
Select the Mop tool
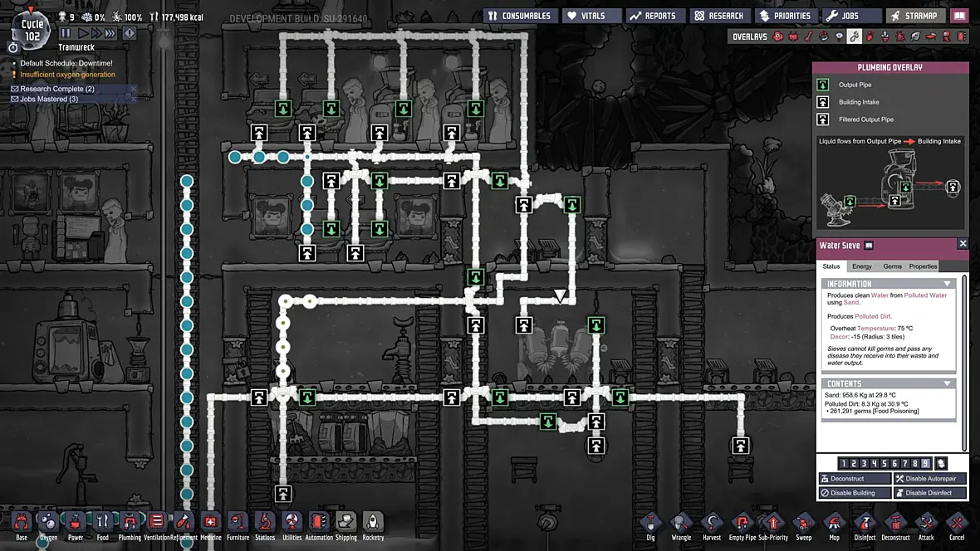click(835, 527)
